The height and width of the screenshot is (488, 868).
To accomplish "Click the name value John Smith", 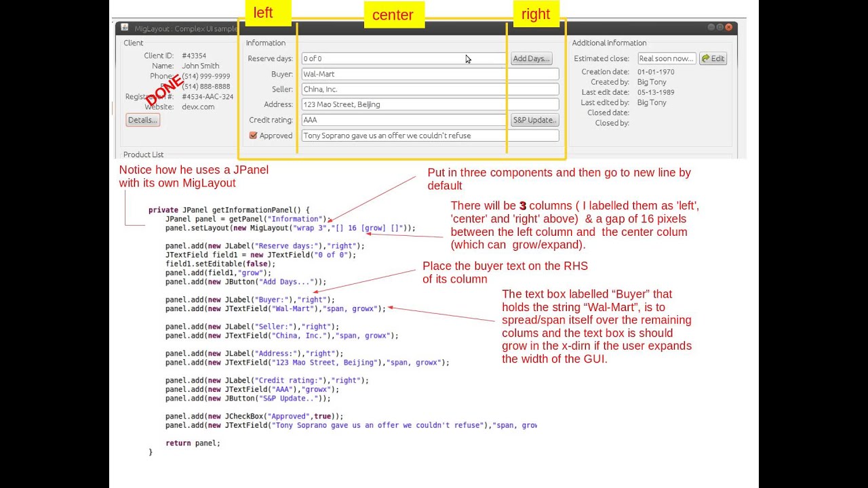I will (201, 66).
